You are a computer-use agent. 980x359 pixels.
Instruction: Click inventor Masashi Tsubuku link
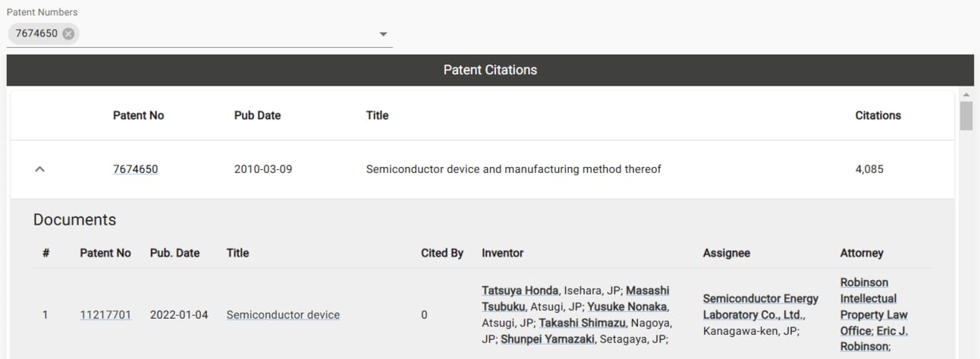pyautogui.click(x=576, y=298)
